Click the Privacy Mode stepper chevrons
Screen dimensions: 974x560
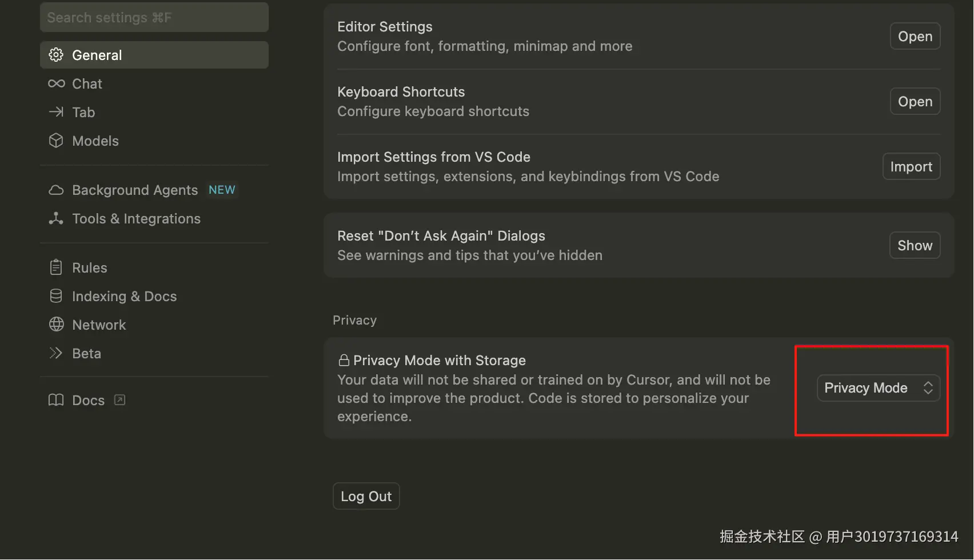(928, 387)
